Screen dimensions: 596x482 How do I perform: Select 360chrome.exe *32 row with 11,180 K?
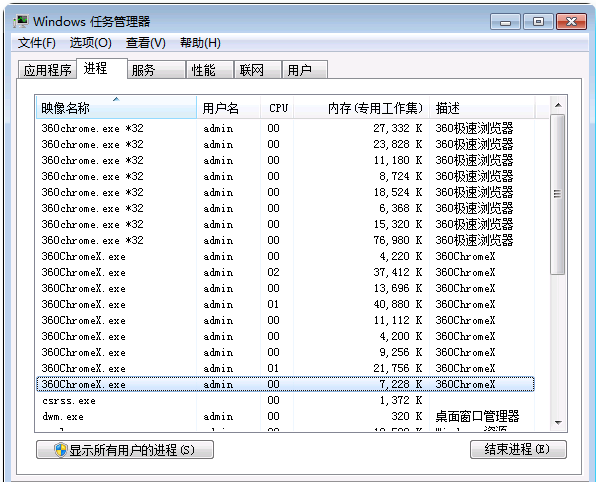285,160
